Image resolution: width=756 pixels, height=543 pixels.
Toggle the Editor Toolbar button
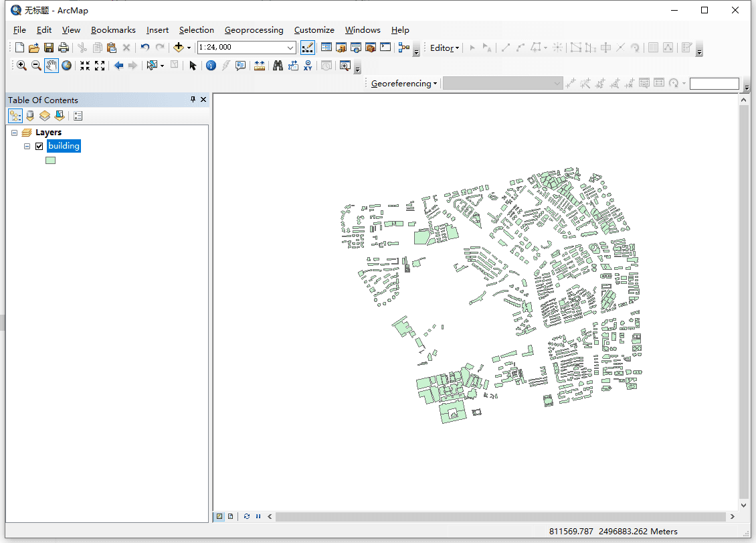click(x=308, y=48)
